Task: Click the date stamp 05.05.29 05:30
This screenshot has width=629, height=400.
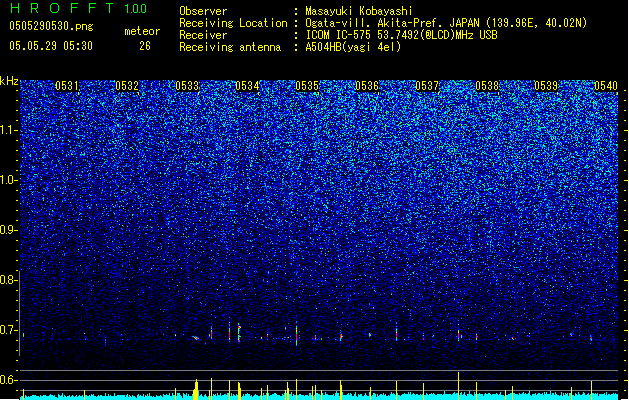Action: (x=51, y=46)
